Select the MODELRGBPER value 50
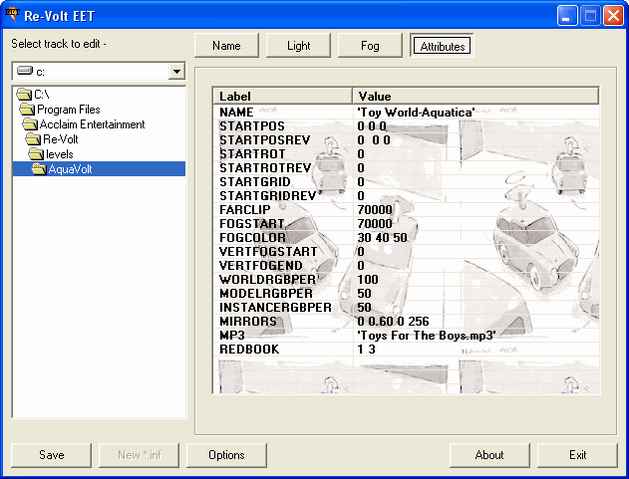This screenshot has height=479, width=629. 476,293
